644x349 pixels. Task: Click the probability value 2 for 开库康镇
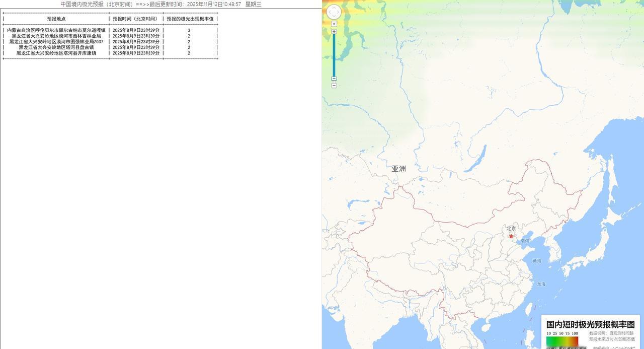click(x=189, y=53)
